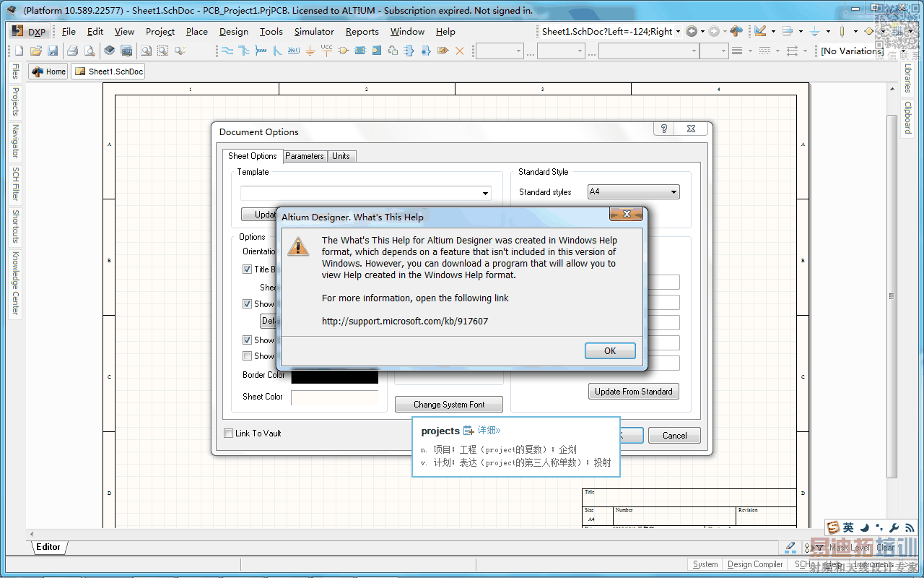Click the GND power port icon

pos(310,51)
